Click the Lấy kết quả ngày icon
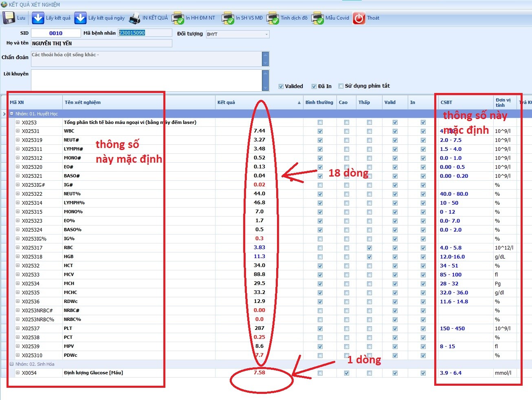Screen dimensions: 532x400 [80, 18]
